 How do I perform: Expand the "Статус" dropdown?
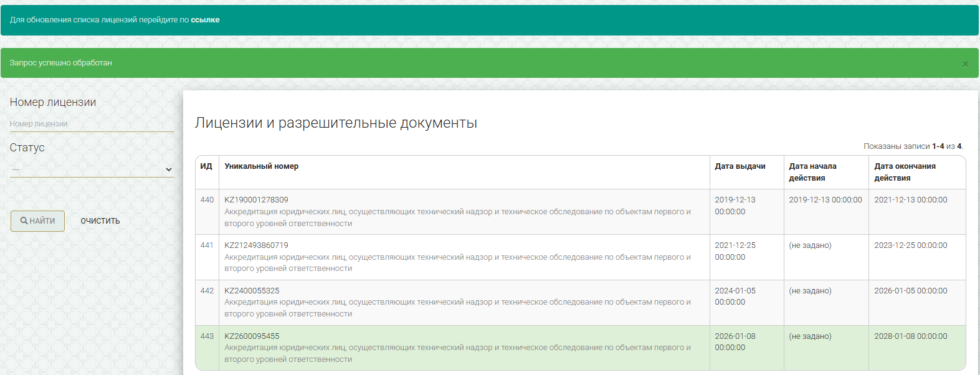point(91,169)
